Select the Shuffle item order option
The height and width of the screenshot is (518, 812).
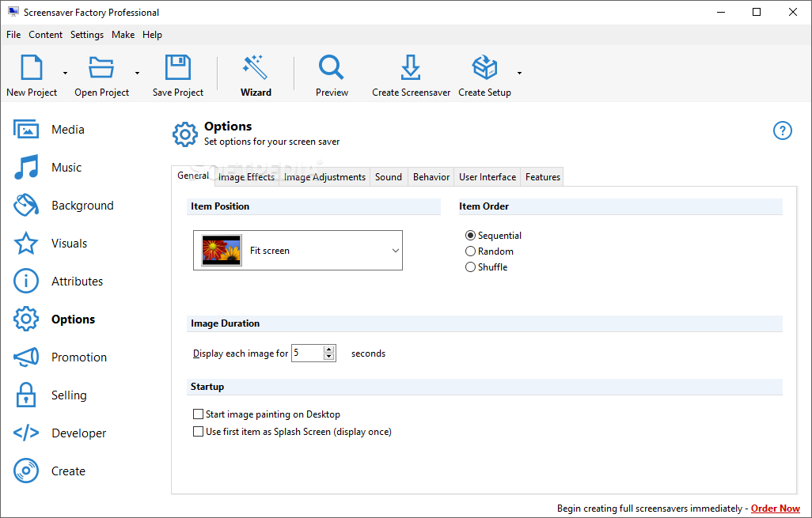point(486,267)
